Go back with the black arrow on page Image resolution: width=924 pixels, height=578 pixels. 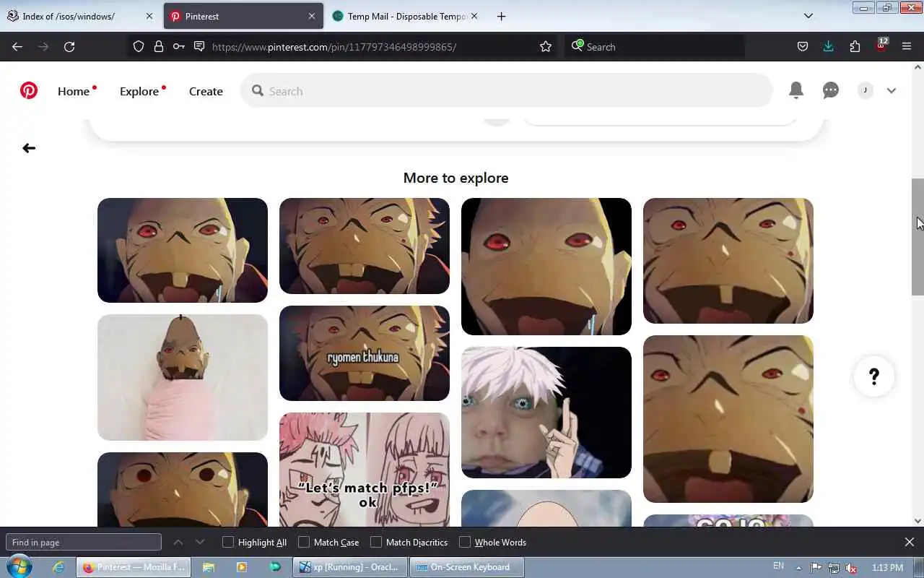click(29, 148)
